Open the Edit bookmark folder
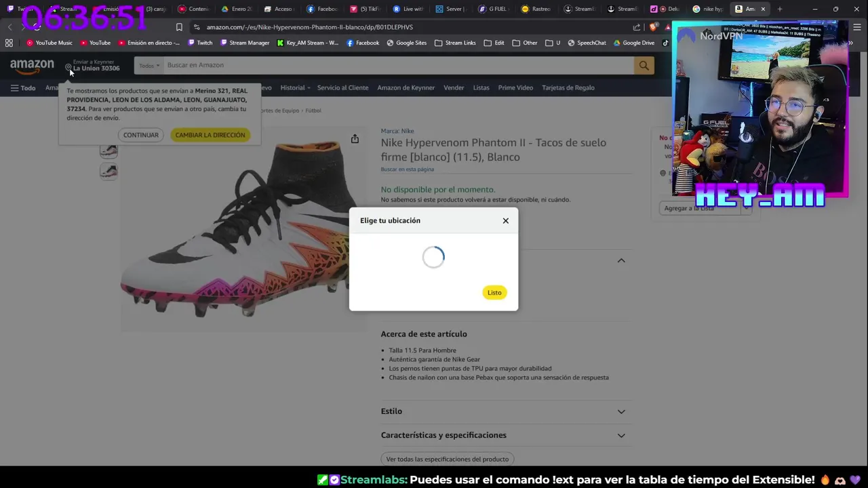868x488 pixels. pos(494,43)
